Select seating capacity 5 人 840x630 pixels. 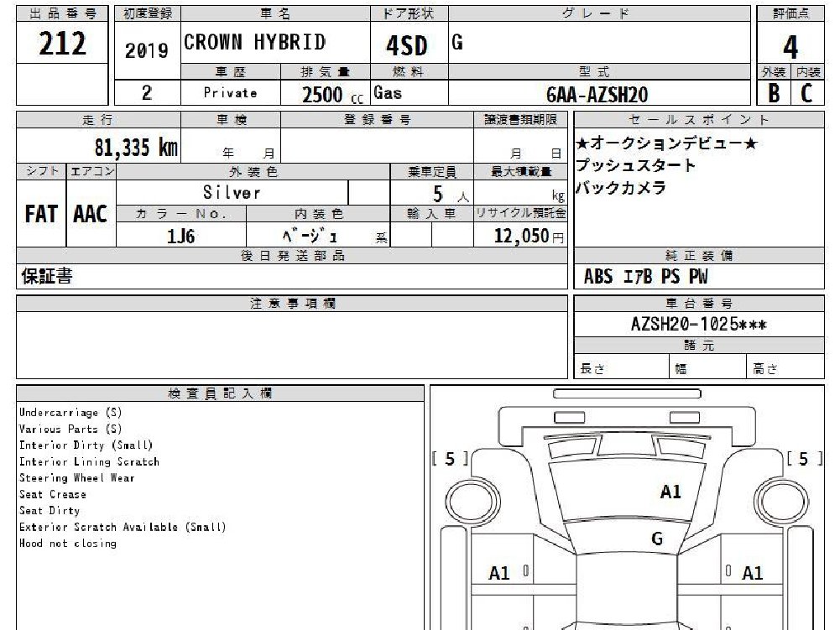[451, 194]
